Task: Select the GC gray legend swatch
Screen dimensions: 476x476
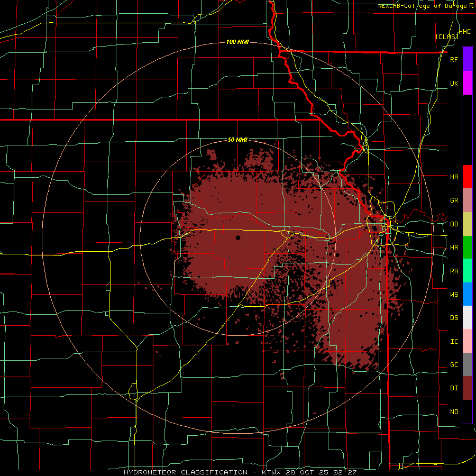Action: [467, 364]
